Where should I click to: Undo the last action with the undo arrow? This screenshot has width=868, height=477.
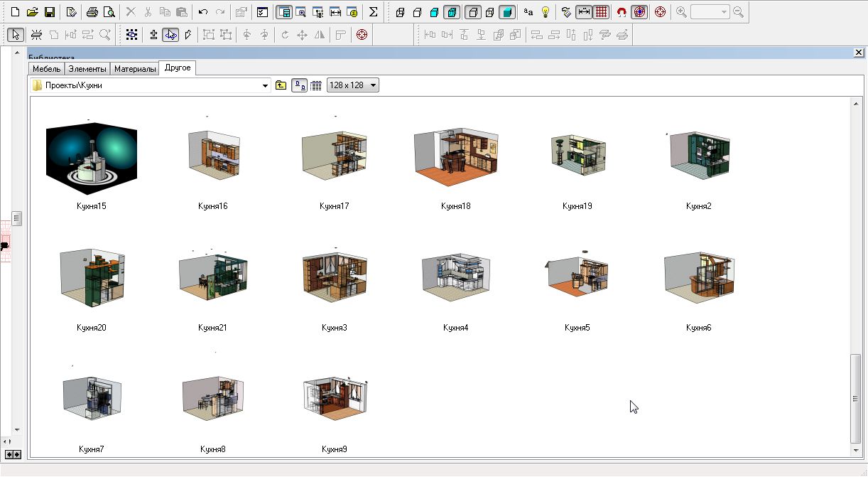tap(203, 12)
